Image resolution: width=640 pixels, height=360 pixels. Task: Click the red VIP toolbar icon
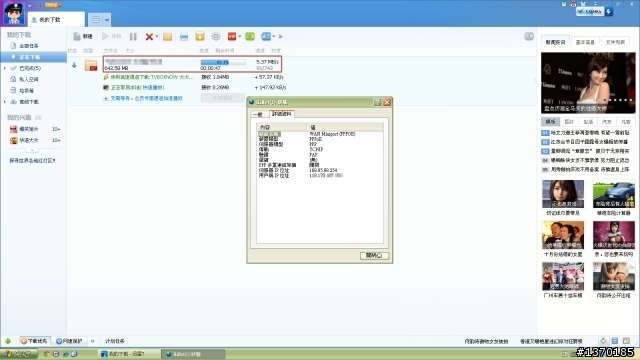tap(232, 36)
